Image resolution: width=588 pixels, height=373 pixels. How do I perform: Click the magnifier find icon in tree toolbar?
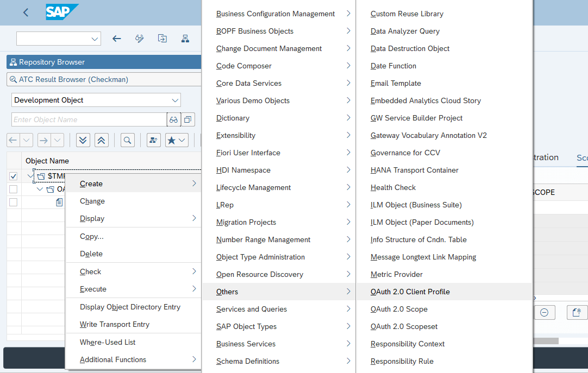(128, 141)
